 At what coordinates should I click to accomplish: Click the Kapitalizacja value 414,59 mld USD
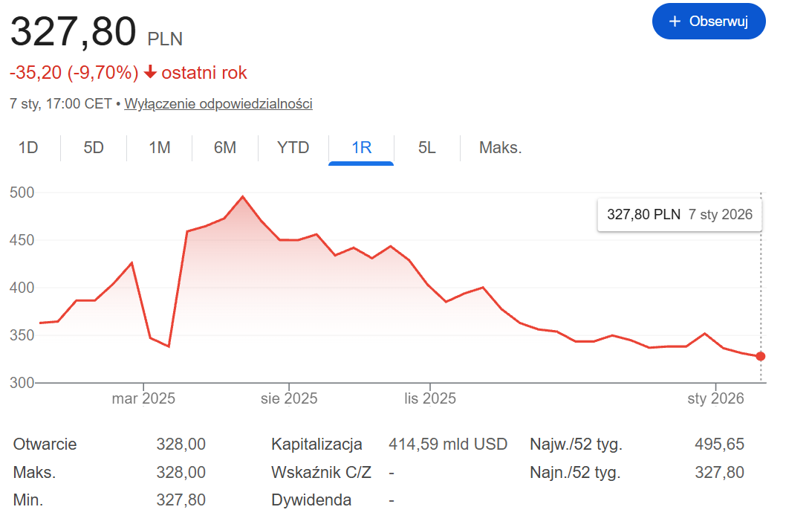pos(448,445)
